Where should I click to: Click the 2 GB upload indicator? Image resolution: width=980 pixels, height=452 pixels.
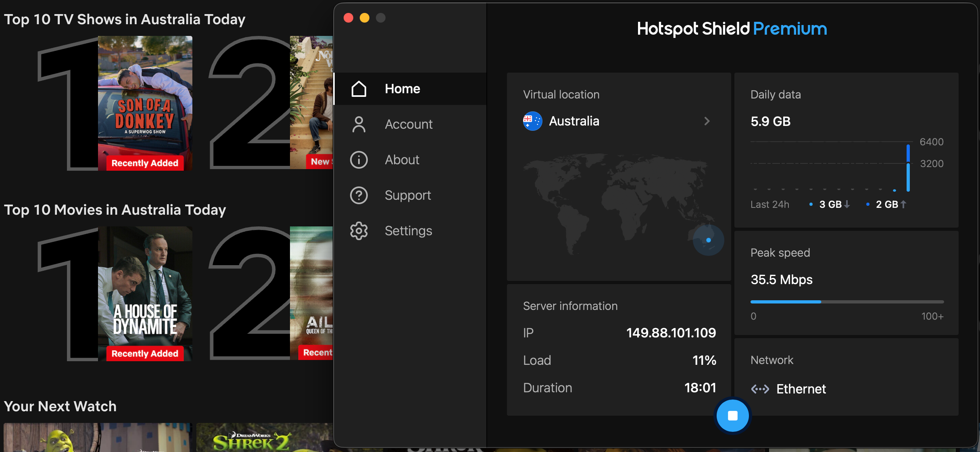pyautogui.click(x=886, y=204)
